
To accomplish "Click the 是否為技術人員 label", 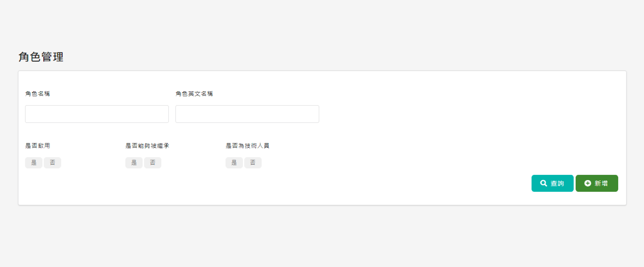I will click(x=248, y=146).
